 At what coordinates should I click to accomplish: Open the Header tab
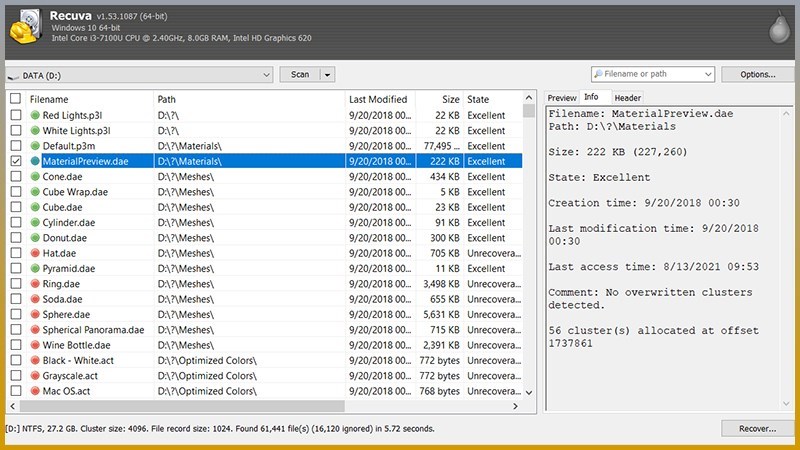point(628,98)
